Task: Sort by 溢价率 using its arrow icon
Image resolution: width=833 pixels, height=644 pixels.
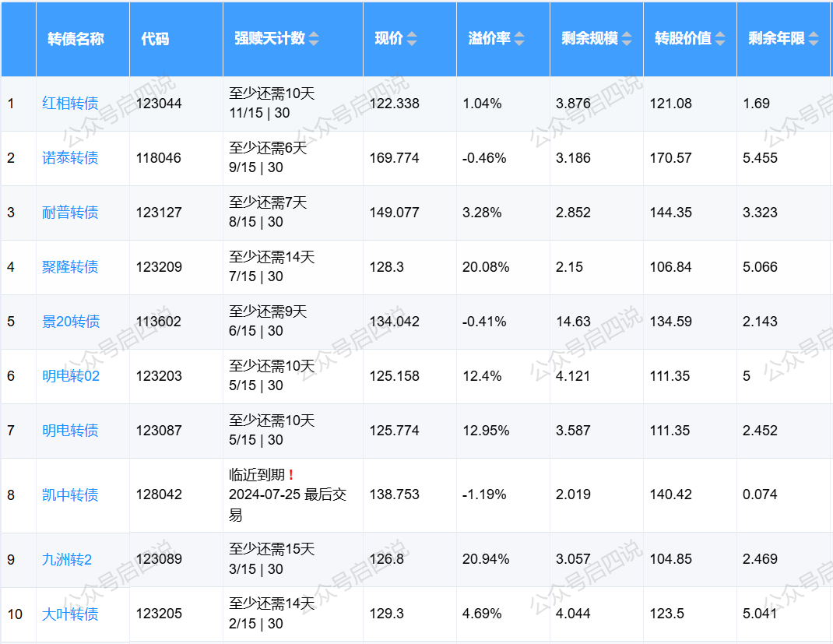Action: coord(519,39)
